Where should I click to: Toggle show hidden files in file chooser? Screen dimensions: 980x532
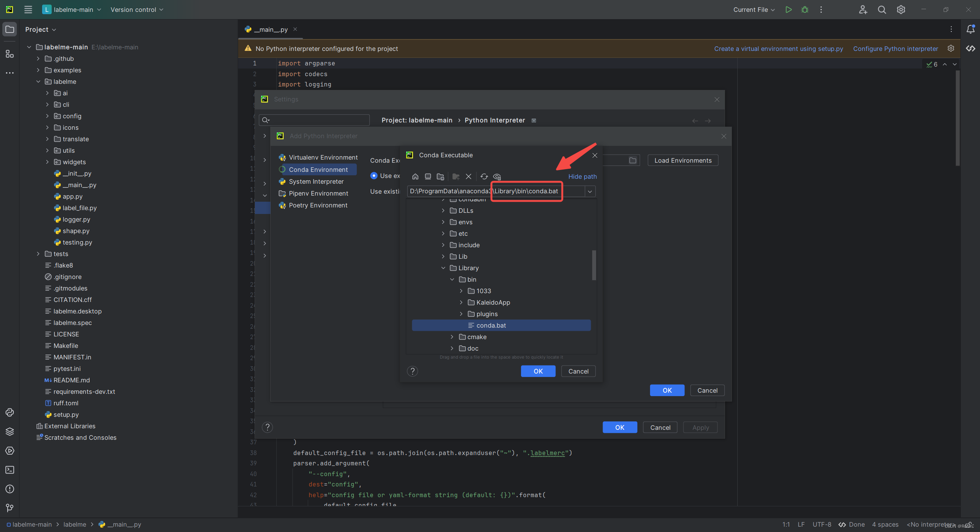pyautogui.click(x=497, y=176)
